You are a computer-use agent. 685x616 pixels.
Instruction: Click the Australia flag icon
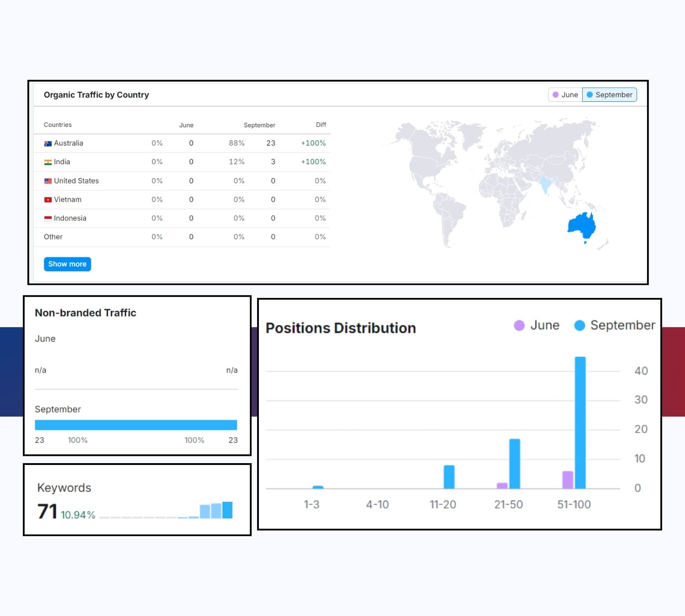pyautogui.click(x=48, y=143)
